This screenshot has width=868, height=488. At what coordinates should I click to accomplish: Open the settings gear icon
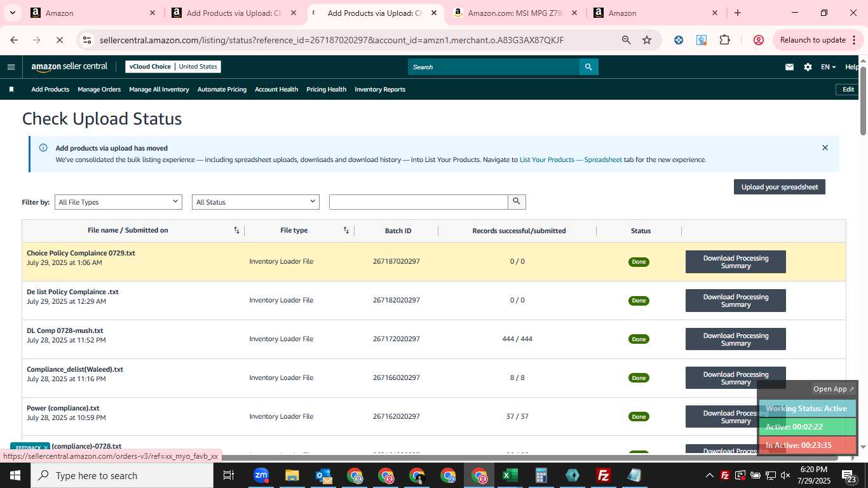(x=808, y=67)
